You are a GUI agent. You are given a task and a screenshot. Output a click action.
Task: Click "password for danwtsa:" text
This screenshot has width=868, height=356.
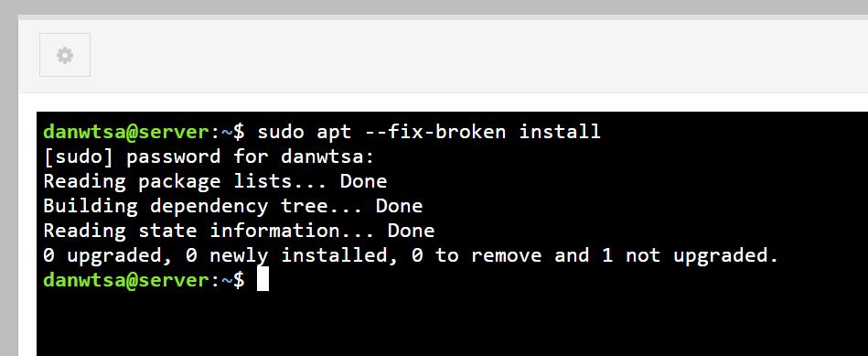[251, 156]
